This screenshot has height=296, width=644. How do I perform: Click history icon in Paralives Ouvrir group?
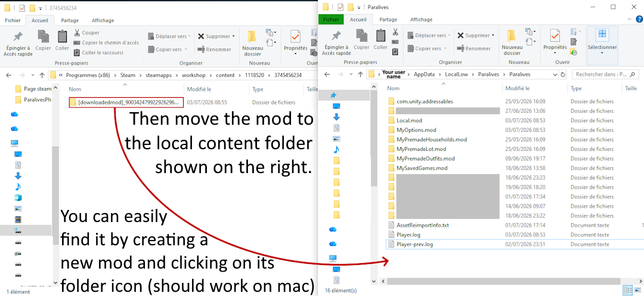click(574, 53)
